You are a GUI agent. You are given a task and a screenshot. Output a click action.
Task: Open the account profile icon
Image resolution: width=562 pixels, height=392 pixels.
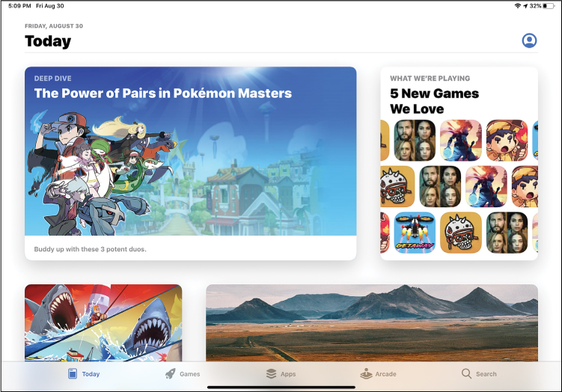[529, 40]
